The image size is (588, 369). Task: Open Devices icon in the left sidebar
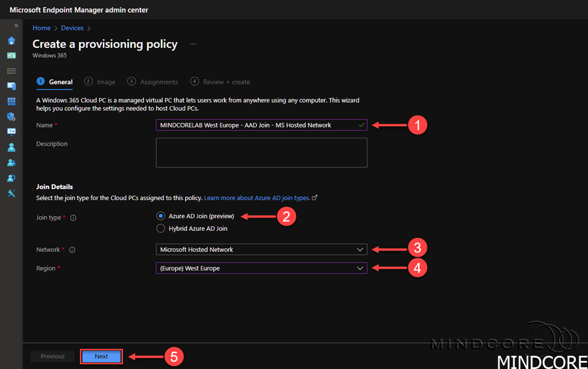coord(11,86)
